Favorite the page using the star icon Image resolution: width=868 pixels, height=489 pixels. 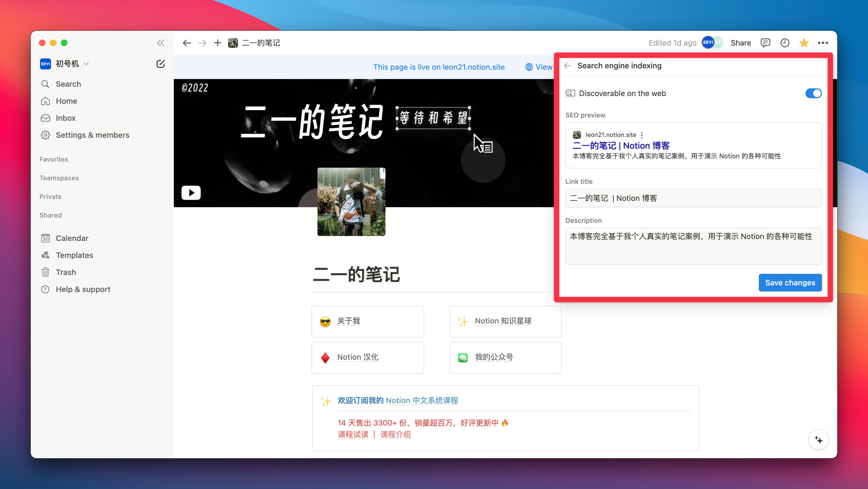point(804,43)
